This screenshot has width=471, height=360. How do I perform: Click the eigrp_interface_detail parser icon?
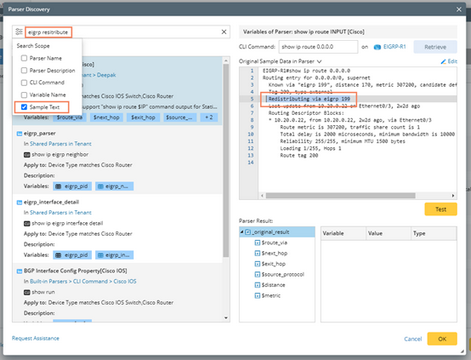coord(19,202)
